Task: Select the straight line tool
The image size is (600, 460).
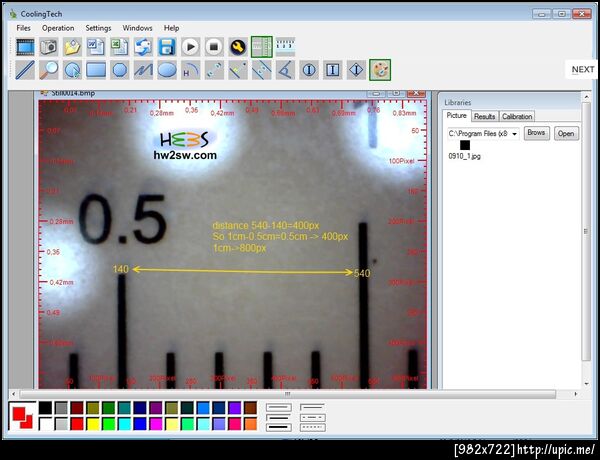Action: (25, 70)
